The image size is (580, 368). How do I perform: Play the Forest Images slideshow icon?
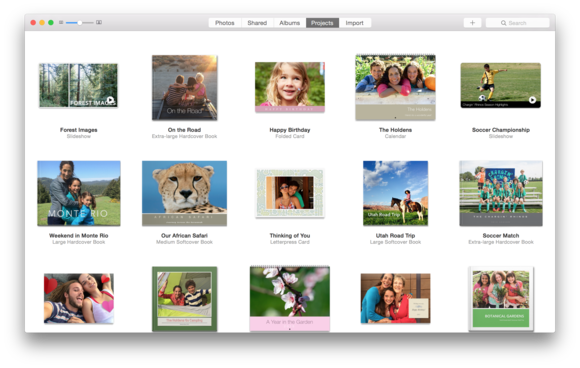110,100
